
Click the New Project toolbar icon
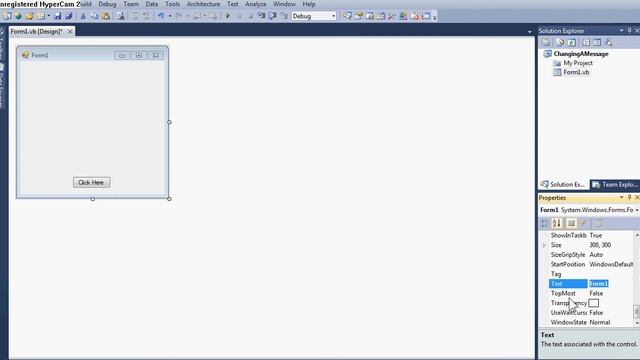coord(7,16)
